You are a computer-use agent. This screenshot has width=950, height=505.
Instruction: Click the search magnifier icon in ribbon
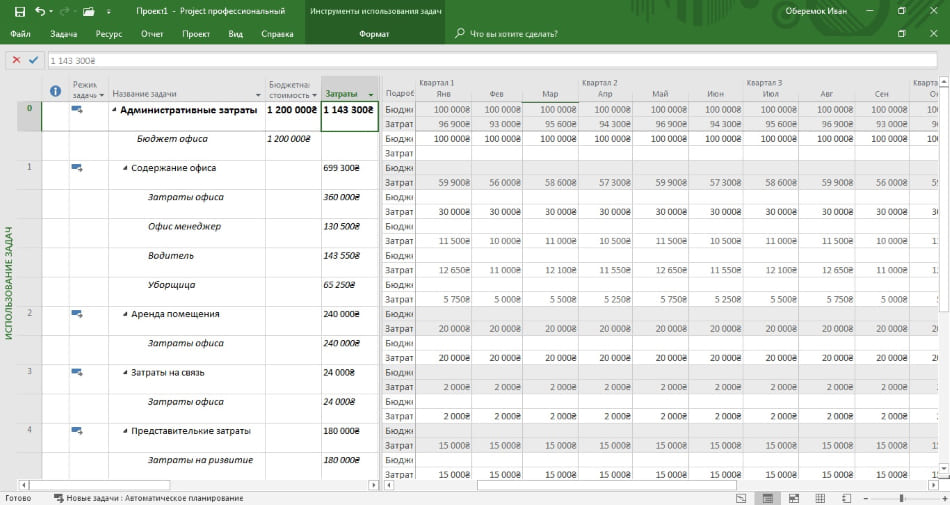tap(460, 33)
